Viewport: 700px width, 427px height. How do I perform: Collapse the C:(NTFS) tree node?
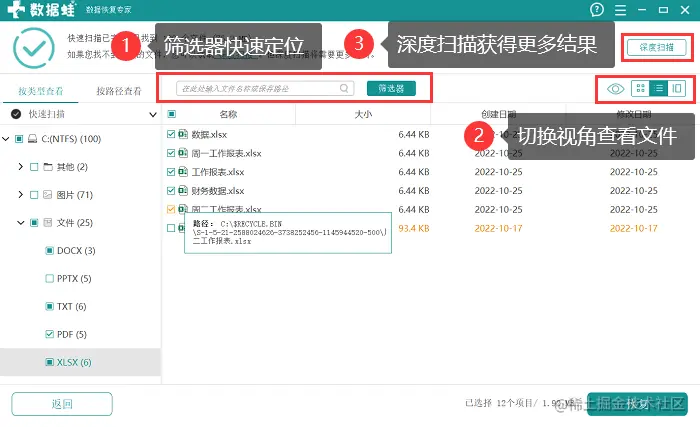pos(6,139)
